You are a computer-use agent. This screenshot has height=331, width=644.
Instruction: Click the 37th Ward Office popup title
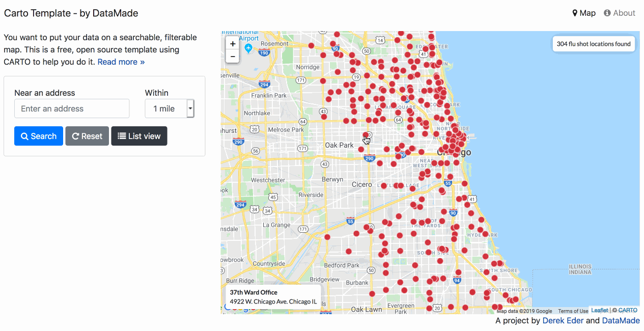[254, 292]
